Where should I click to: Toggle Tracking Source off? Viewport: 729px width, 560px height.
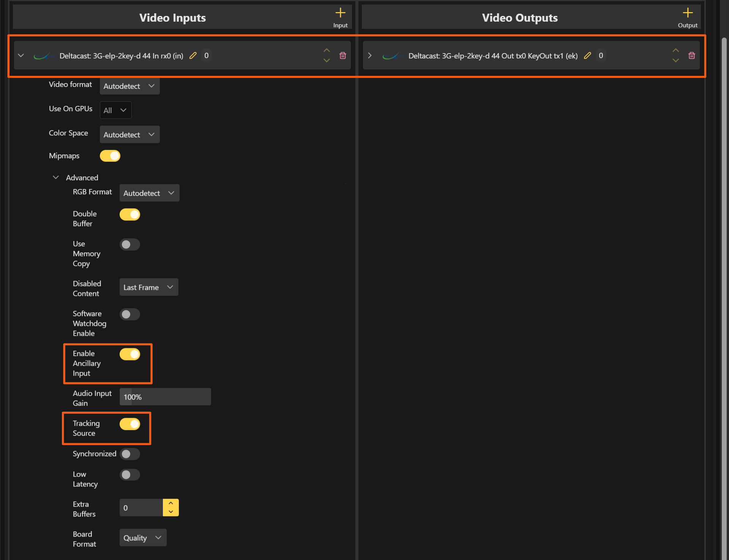pyautogui.click(x=129, y=424)
